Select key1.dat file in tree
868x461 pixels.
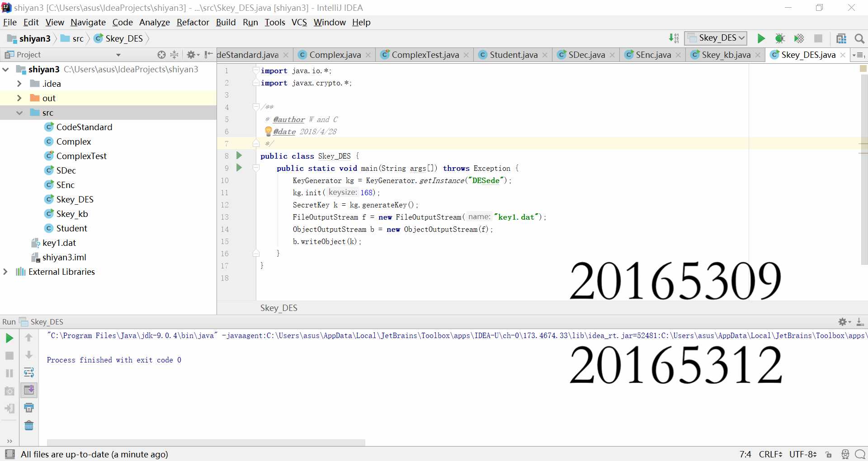(59, 243)
